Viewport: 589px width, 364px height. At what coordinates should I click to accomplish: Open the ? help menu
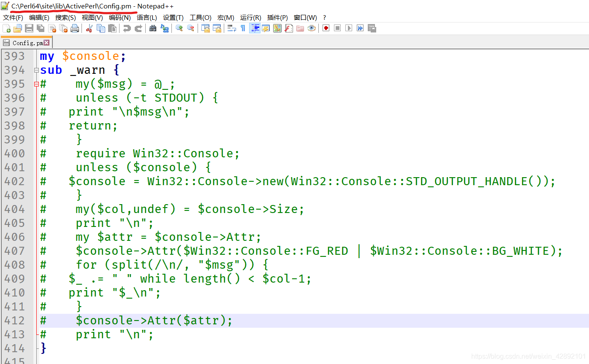click(x=324, y=18)
